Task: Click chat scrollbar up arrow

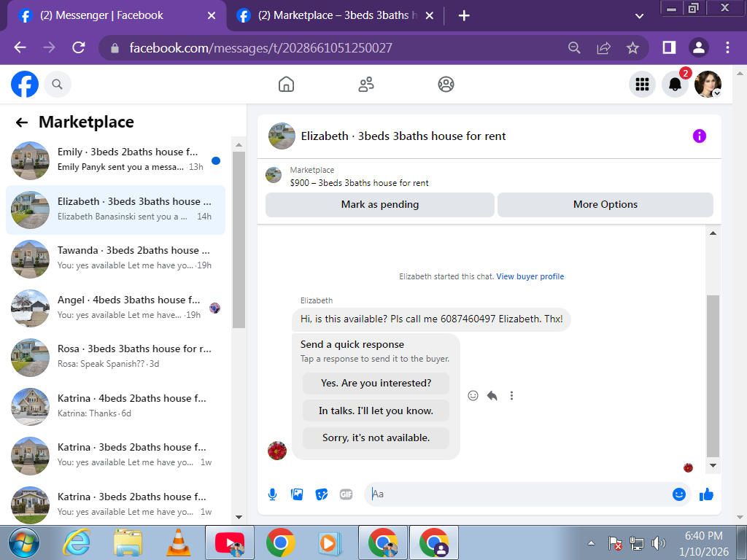Action: point(713,233)
